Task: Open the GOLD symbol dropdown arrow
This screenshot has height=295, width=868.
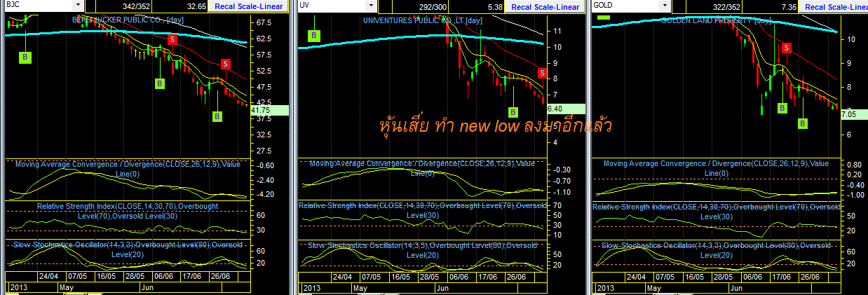Action: [x=666, y=6]
